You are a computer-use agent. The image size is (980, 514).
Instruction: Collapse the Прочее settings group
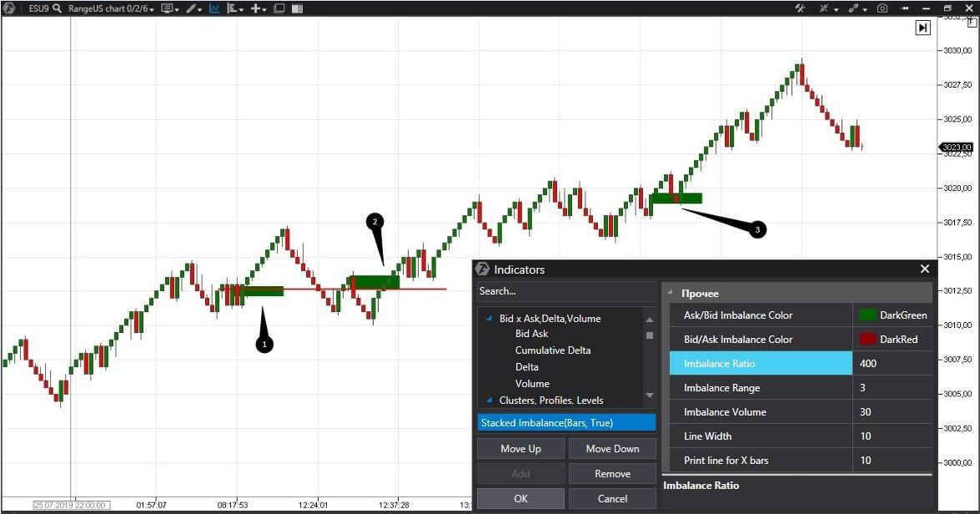[671, 293]
